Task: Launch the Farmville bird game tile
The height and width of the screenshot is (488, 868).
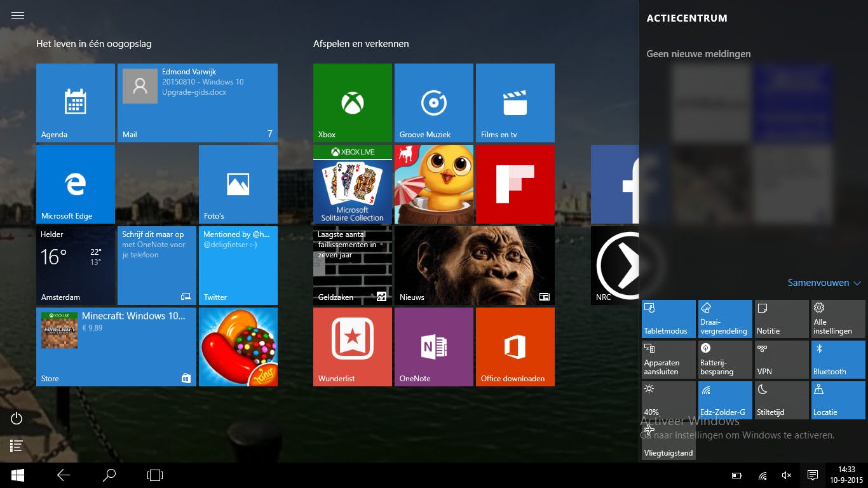Action: point(434,184)
